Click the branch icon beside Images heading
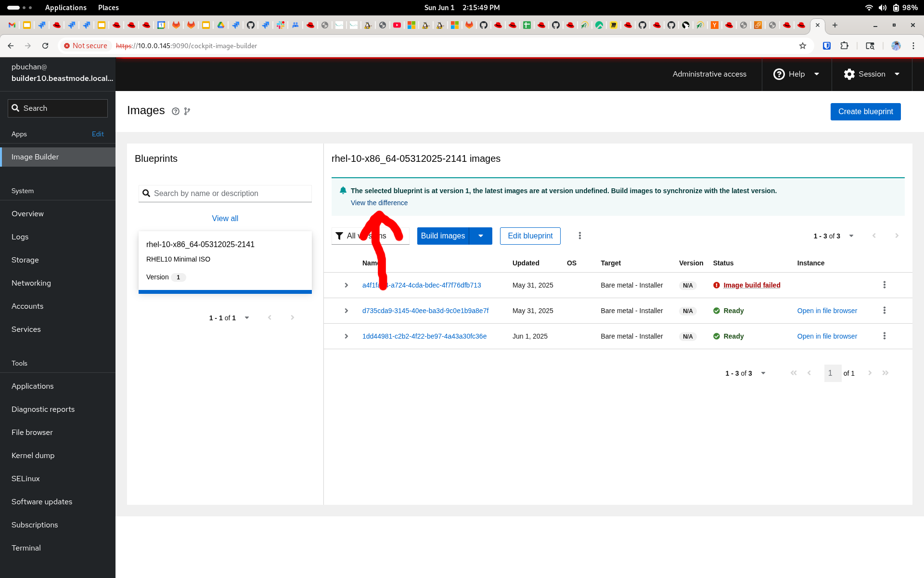The width and height of the screenshot is (924, 578). 187,111
